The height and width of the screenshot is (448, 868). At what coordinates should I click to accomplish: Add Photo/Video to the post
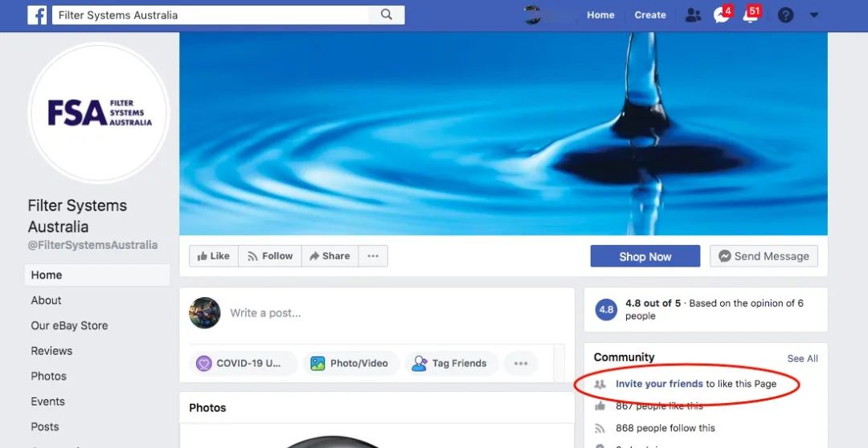point(351,364)
